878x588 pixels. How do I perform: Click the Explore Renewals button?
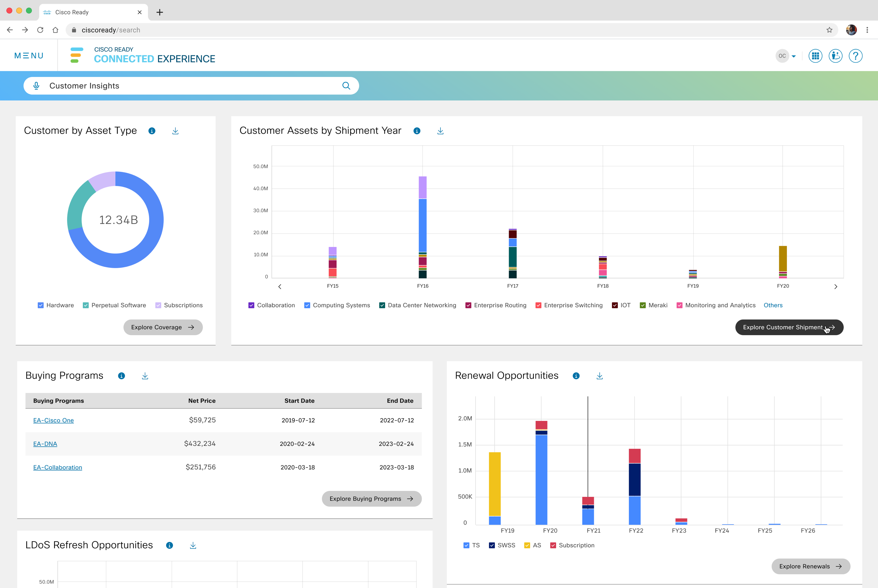click(811, 566)
